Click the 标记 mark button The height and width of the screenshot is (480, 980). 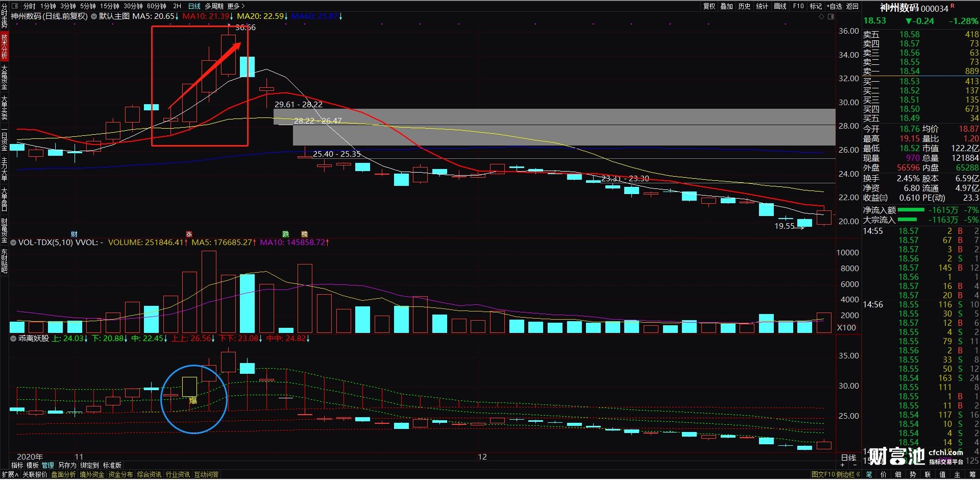(816, 6)
